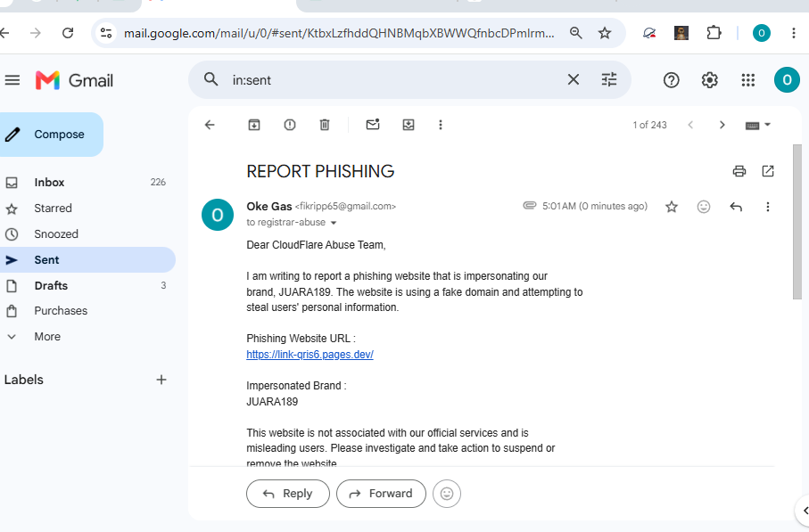The width and height of the screenshot is (809, 532).
Task: Report spam using the exclamation icon
Action: (290, 125)
